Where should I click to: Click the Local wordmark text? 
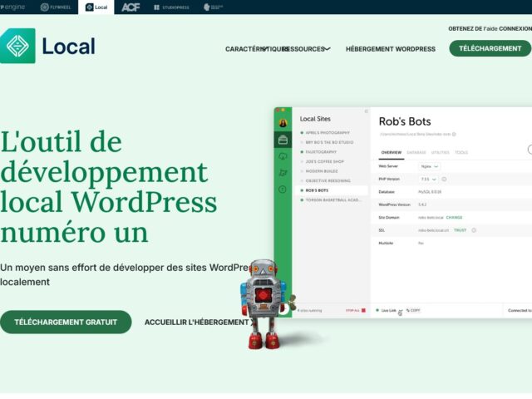click(68, 47)
